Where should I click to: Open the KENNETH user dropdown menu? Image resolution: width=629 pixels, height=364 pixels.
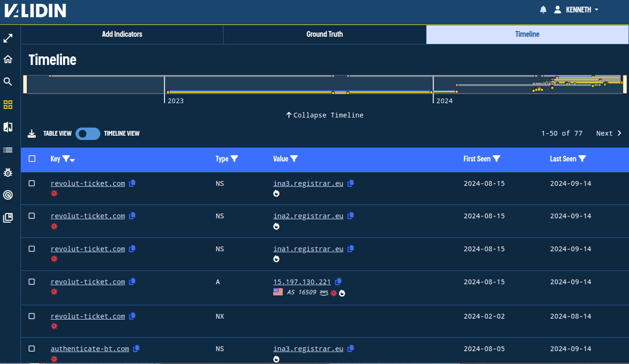[582, 10]
